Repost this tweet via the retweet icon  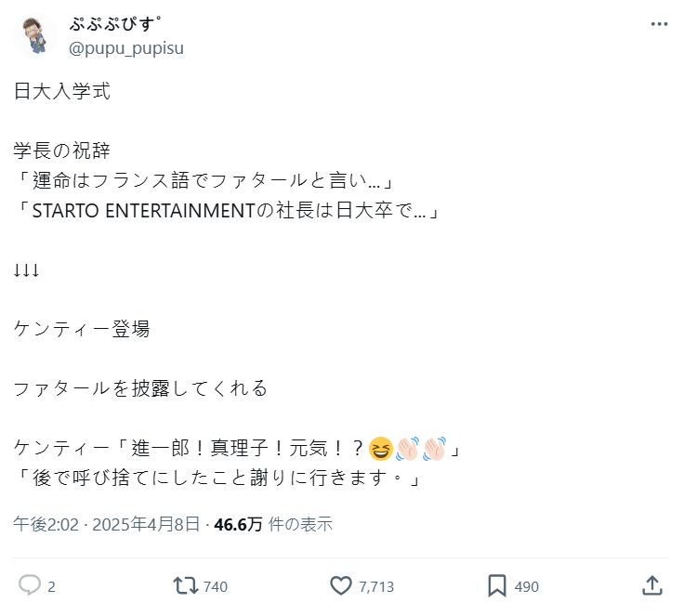click(185, 585)
